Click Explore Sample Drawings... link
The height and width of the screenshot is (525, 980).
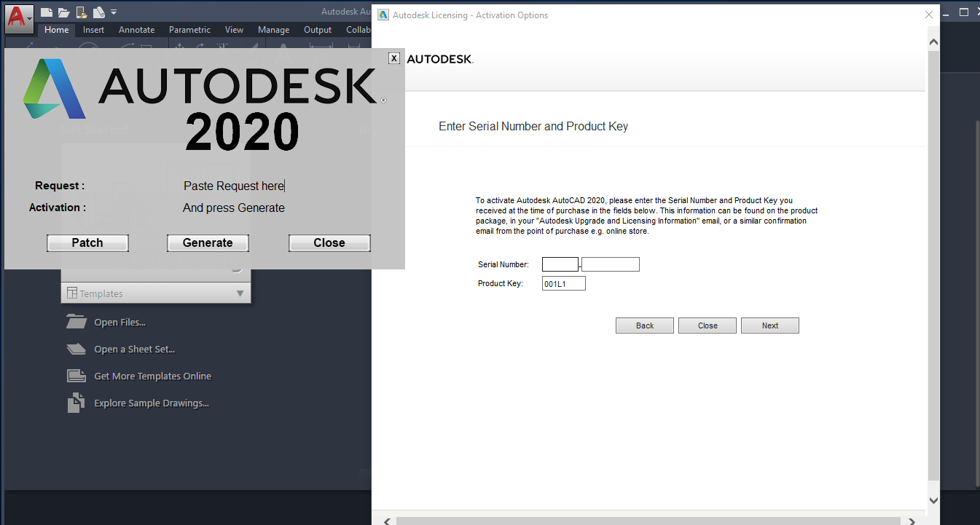[x=152, y=403]
